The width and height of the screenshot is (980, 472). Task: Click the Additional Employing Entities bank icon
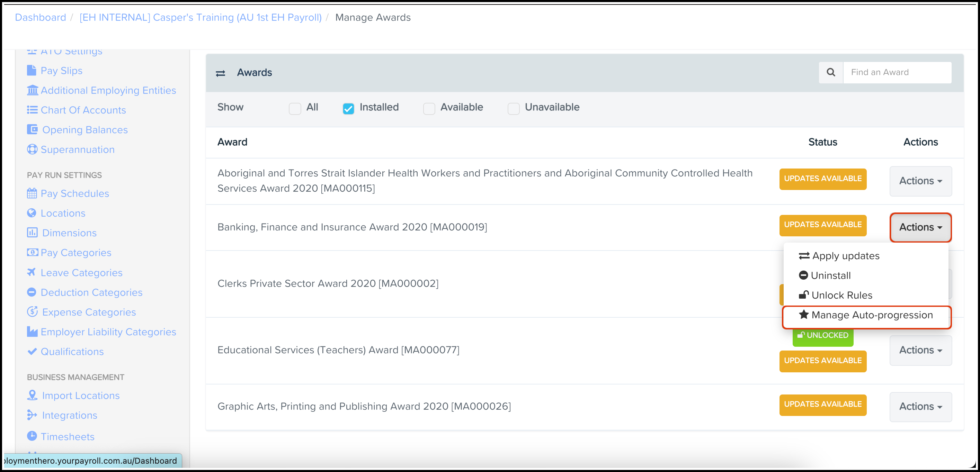tap(32, 90)
